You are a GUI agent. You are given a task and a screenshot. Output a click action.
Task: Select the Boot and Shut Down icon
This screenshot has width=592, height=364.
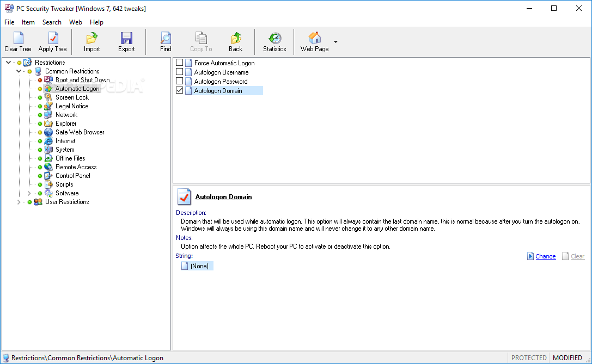pos(48,80)
